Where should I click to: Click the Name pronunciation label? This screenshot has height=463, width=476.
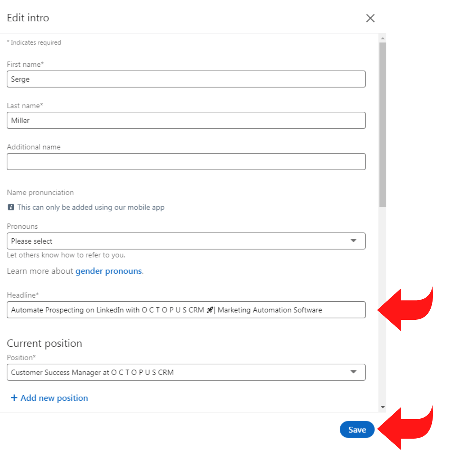click(40, 192)
